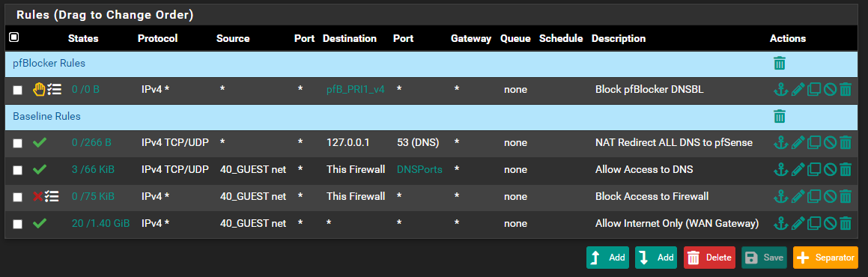Image resolution: width=868 pixels, height=277 pixels.
Task: Click the NAT Redirect ALL DNS to pfSense description
Action: click(674, 143)
